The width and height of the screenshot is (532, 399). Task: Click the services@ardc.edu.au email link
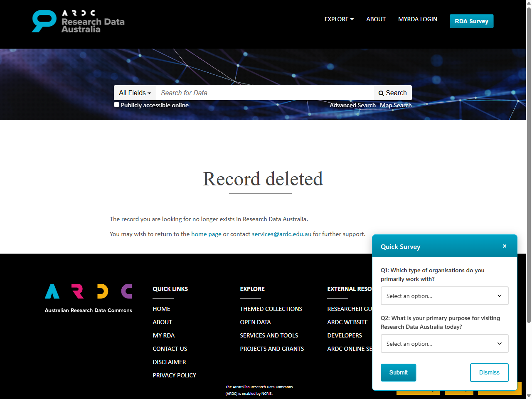(281, 234)
